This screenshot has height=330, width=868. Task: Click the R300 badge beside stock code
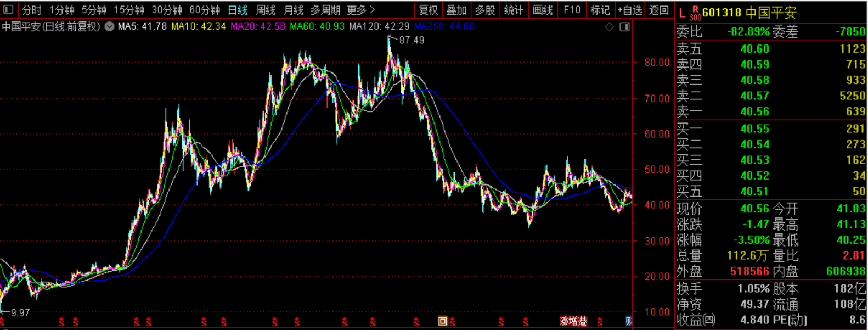(x=695, y=13)
